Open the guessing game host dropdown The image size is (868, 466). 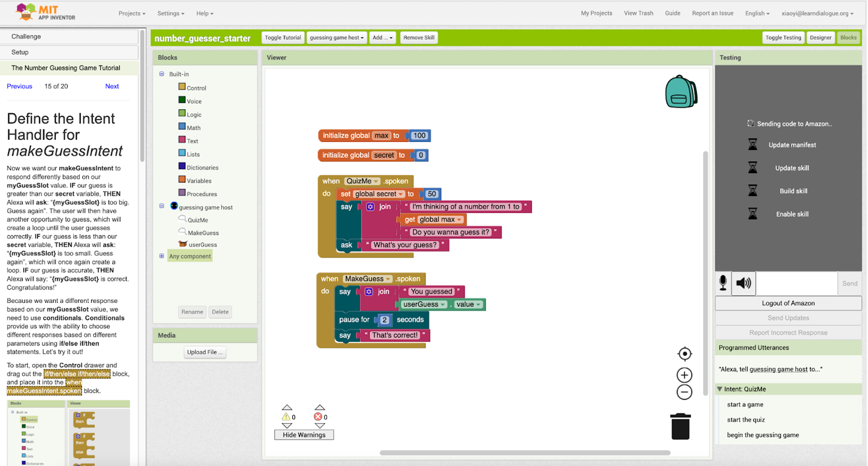[x=337, y=38]
